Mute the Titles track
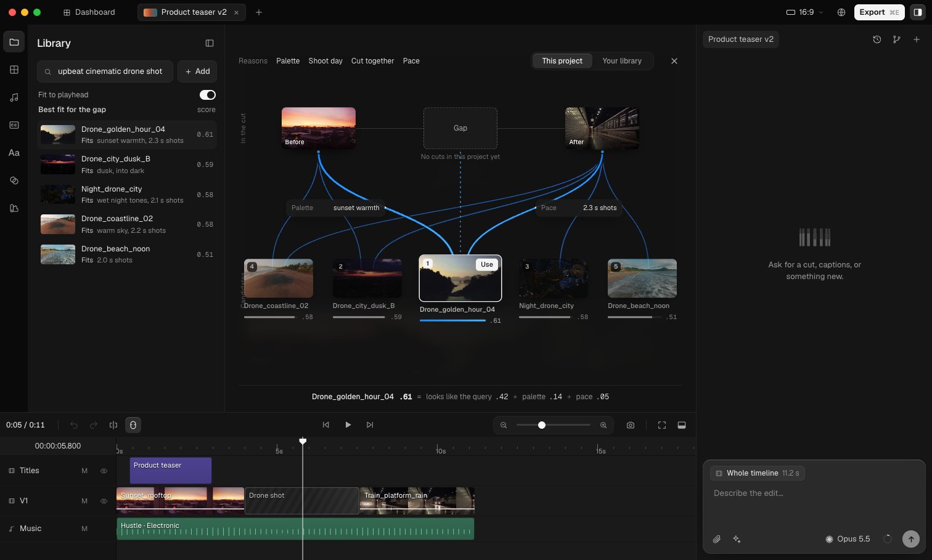 [84, 471]
